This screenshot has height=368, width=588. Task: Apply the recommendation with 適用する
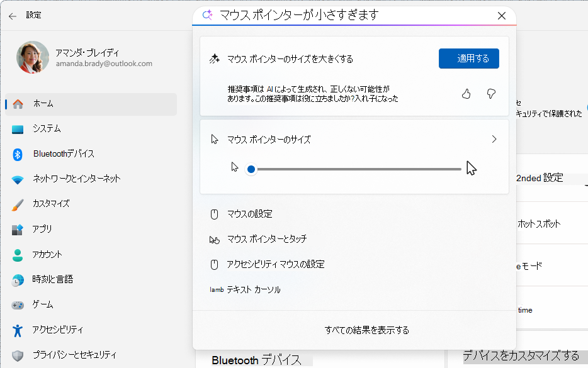click(469, 59)
